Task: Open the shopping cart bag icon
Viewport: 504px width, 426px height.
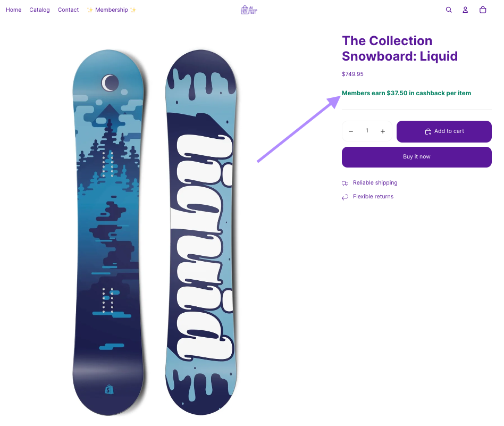Action: [x=483, y=10]
